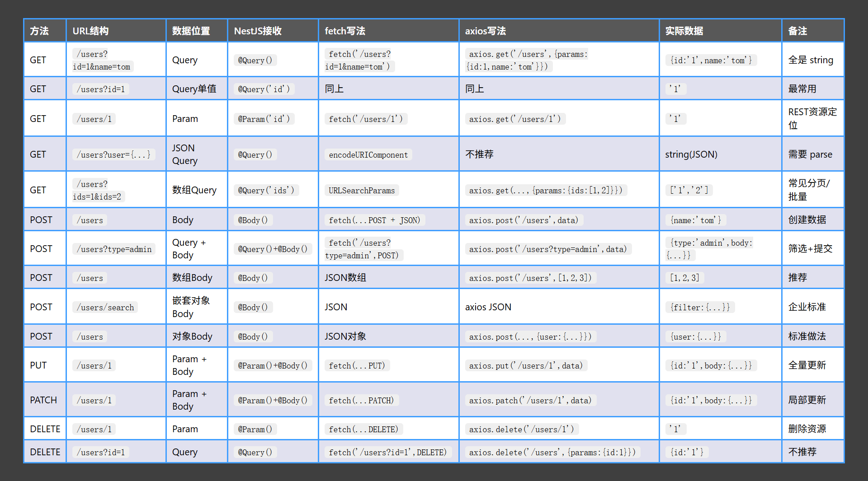868x481 pixels.
Task: Click the fetch(...DELETE) cell
Action: (389, 429)
